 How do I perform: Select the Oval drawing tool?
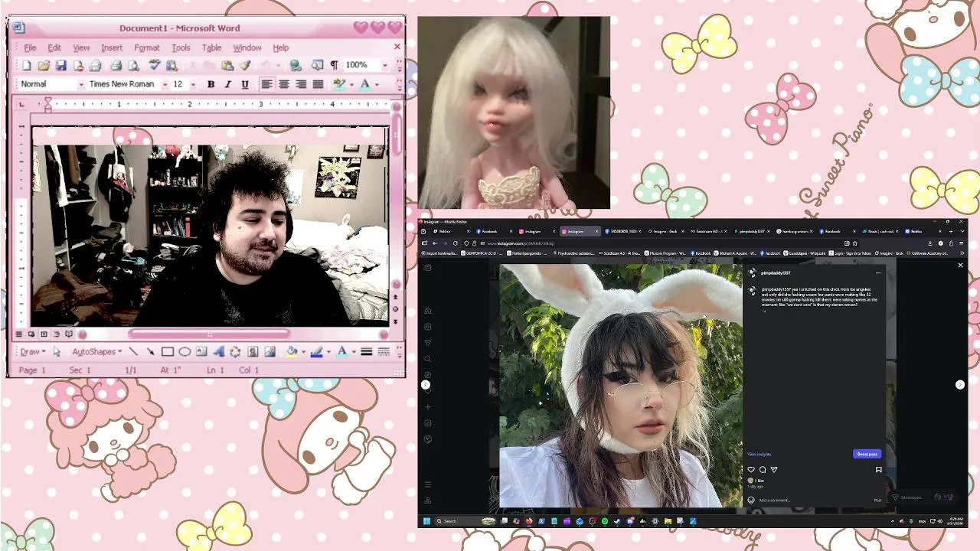click(x=185, y=352)
